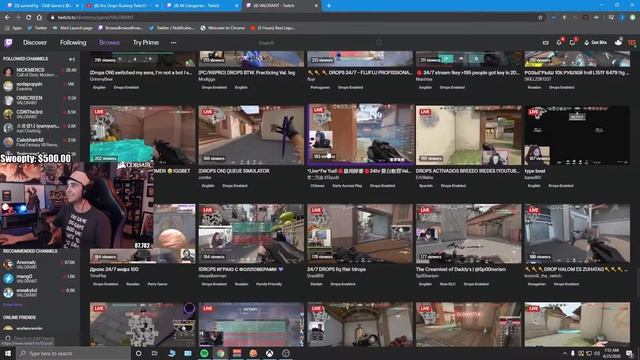Open the Chrome profile avatar

click(x=622, y=18)
